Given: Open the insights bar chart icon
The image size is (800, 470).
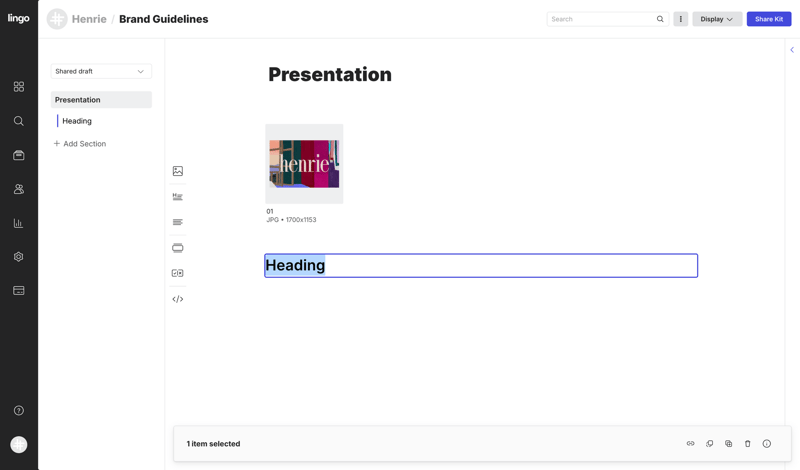Looking at the screenshot, I should pos(19,223).
